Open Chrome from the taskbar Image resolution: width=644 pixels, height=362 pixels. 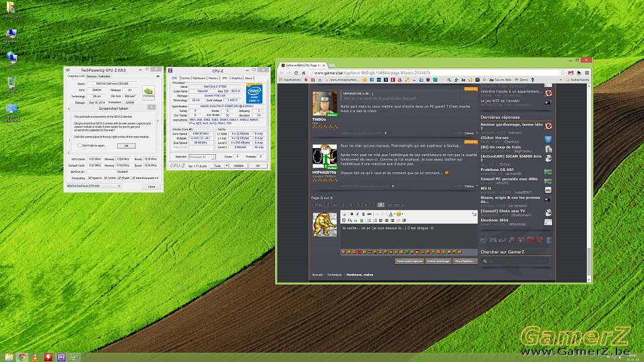[22, 357]
